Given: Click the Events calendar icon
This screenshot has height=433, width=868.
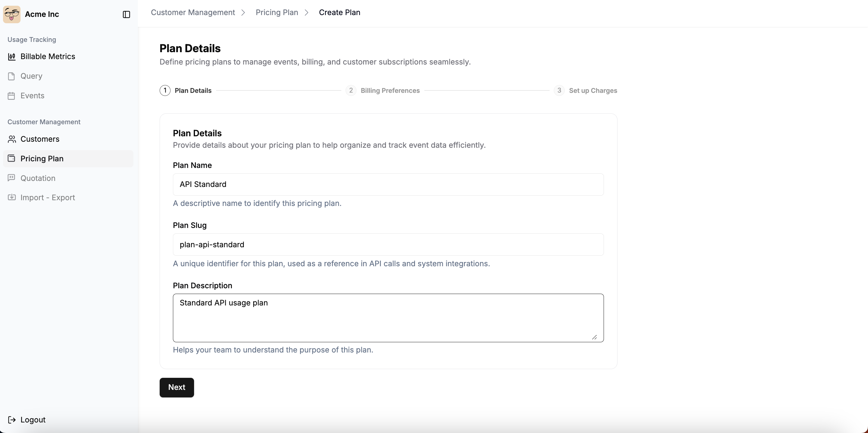Looking at the screenshot, I should (x=11, y=96).
